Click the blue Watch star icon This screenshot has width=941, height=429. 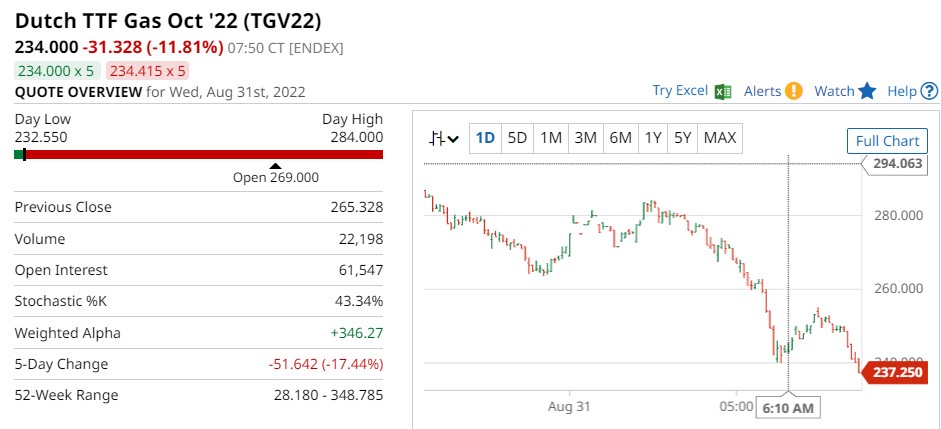[x=867, y=91]
